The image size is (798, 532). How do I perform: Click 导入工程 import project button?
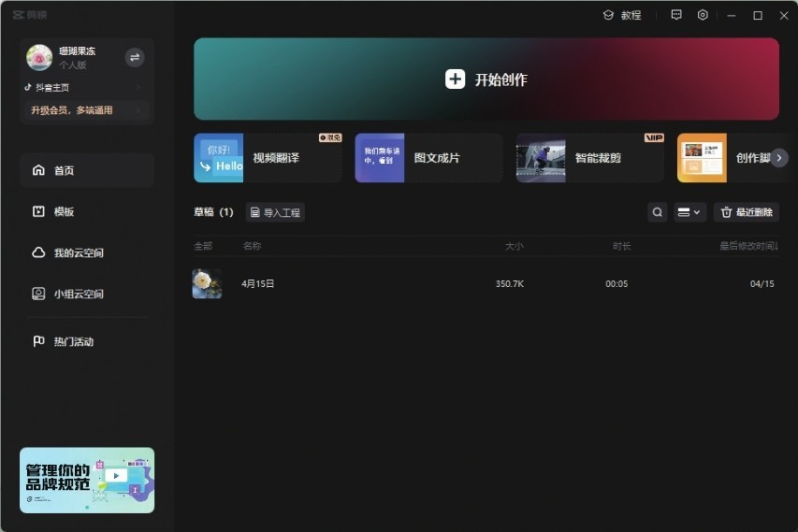click(275, 212)
